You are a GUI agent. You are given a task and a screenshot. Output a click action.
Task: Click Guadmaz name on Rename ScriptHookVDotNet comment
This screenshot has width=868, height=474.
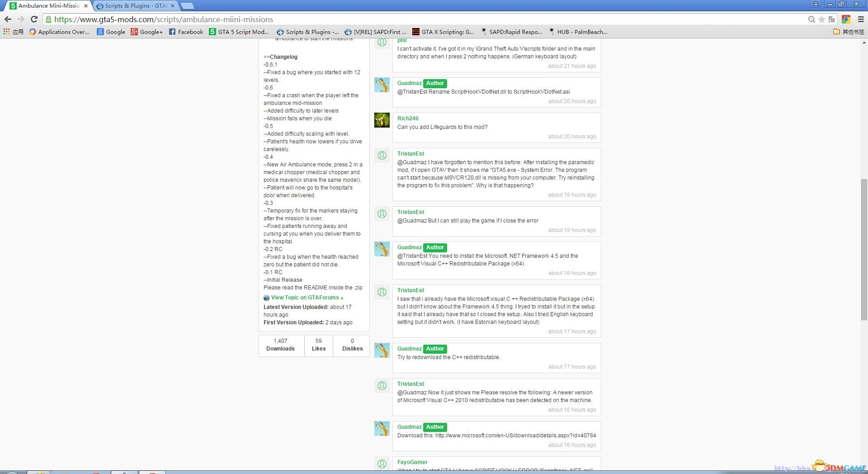point(410,83)
